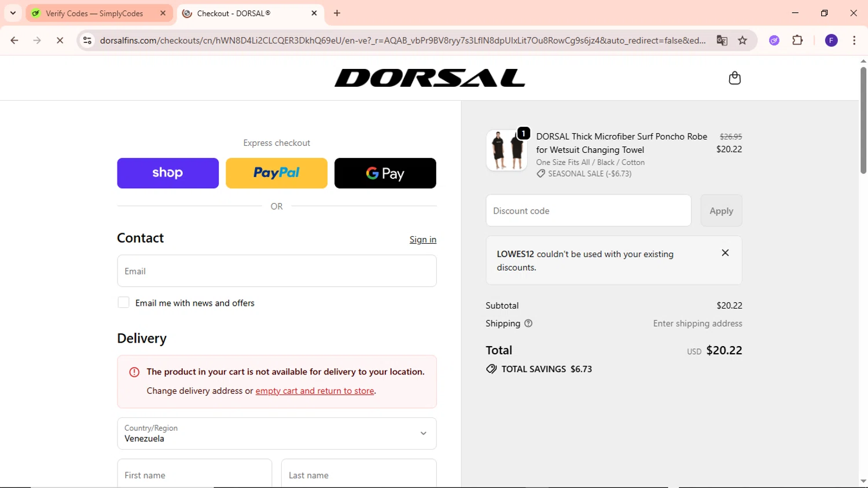Open the Chrome profile avatar

tap(831, 41)
